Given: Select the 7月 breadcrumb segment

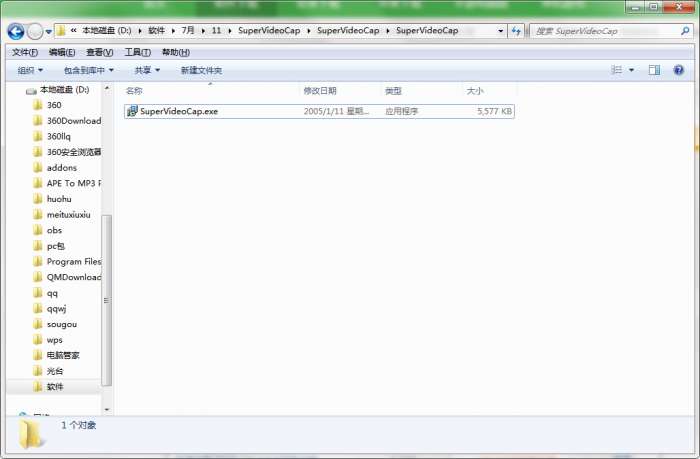Looking at the screenshot, I should (x=188, y=31).
